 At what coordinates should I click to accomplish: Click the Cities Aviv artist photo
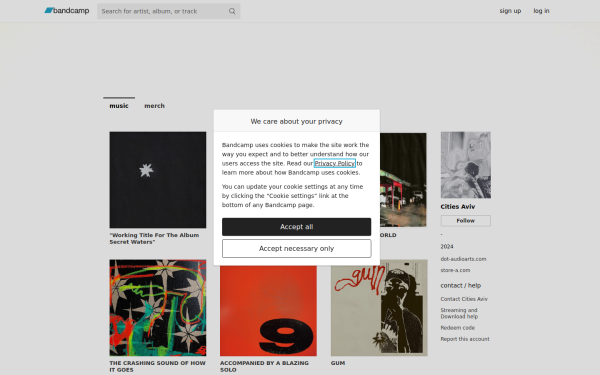click(466, 165)
